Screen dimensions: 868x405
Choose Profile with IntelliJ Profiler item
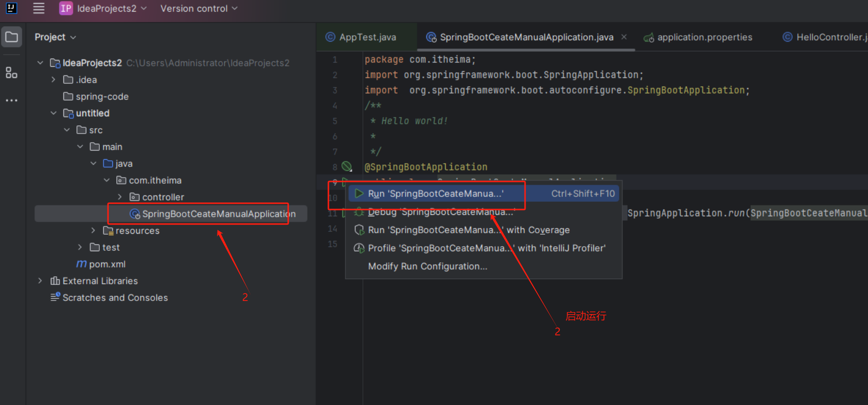point(483,248)
